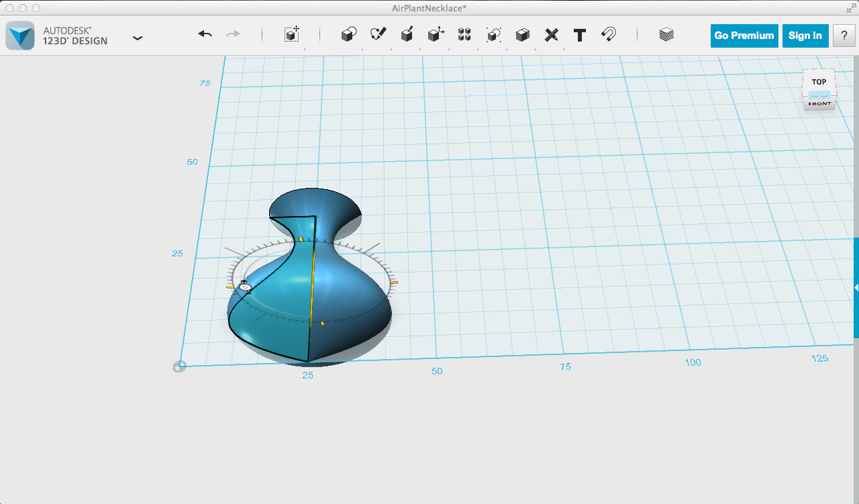Toggle the Snap magnet tool
This screenshot has width=859, height=504.
[x=609, y=35]
